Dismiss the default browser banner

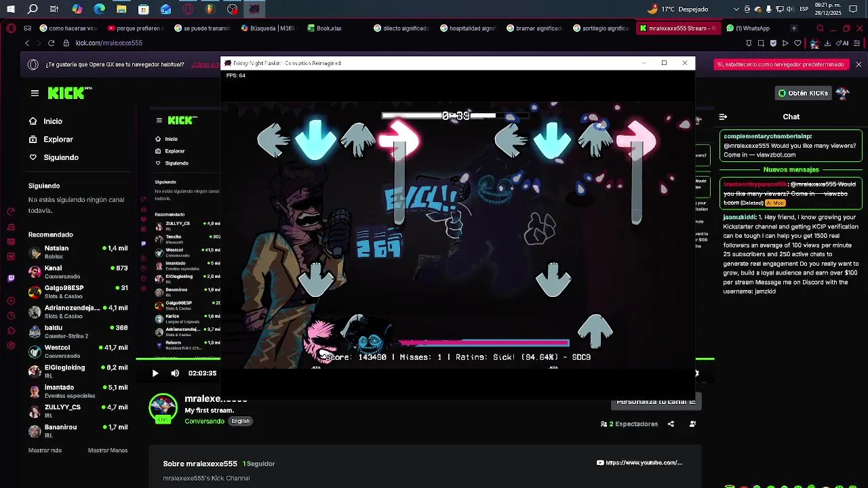click(859, 64)
